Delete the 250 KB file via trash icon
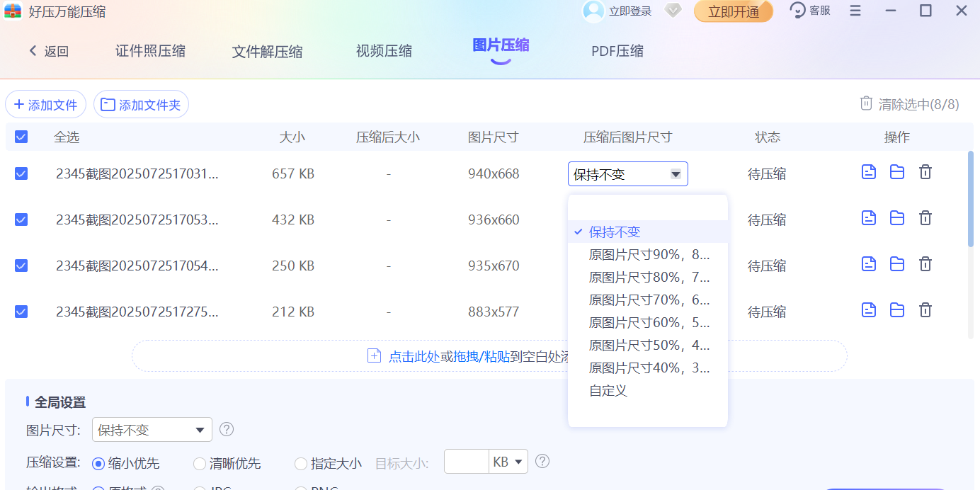 pos(925,264)
